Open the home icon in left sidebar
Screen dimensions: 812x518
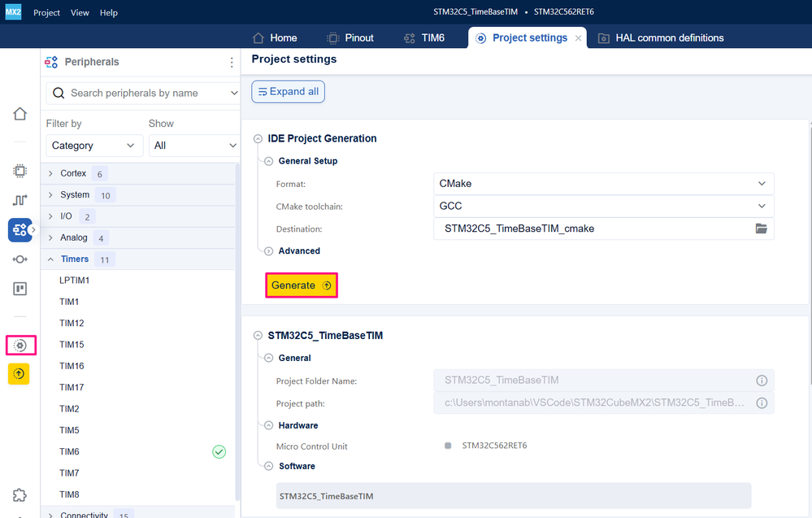click(x=20, y=114)
